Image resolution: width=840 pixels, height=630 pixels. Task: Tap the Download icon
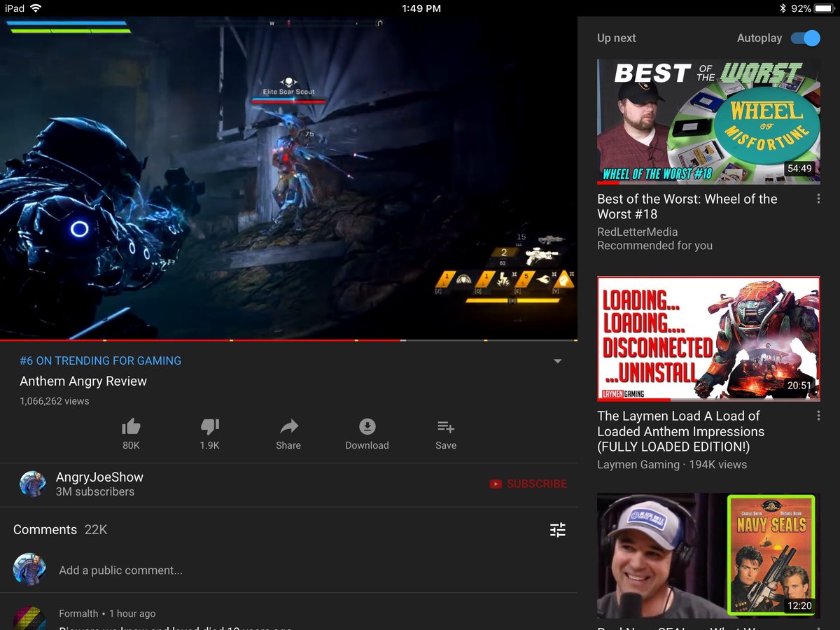click(x=367, y=426)
